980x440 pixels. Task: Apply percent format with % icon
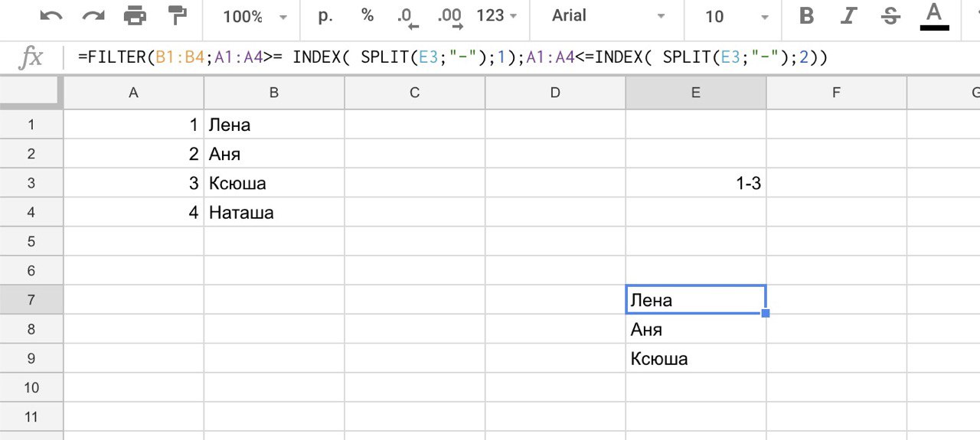367,16
